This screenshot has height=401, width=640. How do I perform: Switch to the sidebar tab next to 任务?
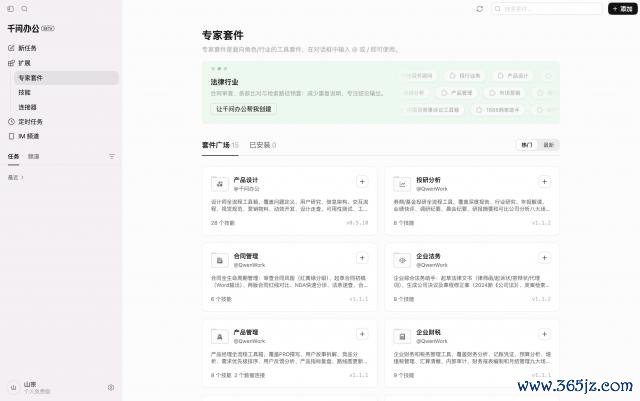pyautogui.click(x=33, y=156)
